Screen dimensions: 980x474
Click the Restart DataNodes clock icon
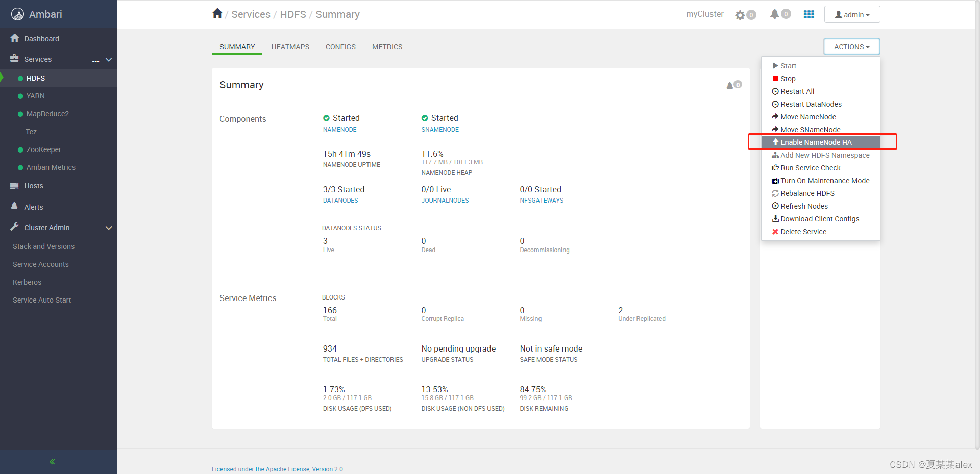(x=775, y=104)
